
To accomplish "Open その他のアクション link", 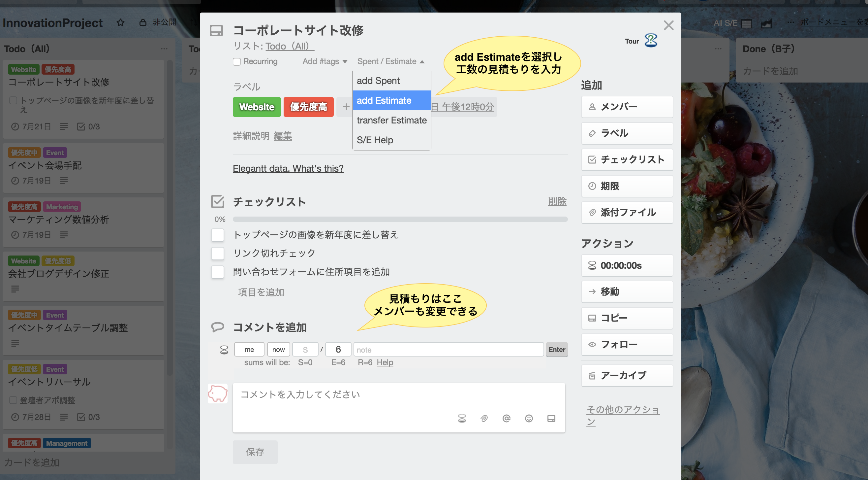I will pos(623,416).
